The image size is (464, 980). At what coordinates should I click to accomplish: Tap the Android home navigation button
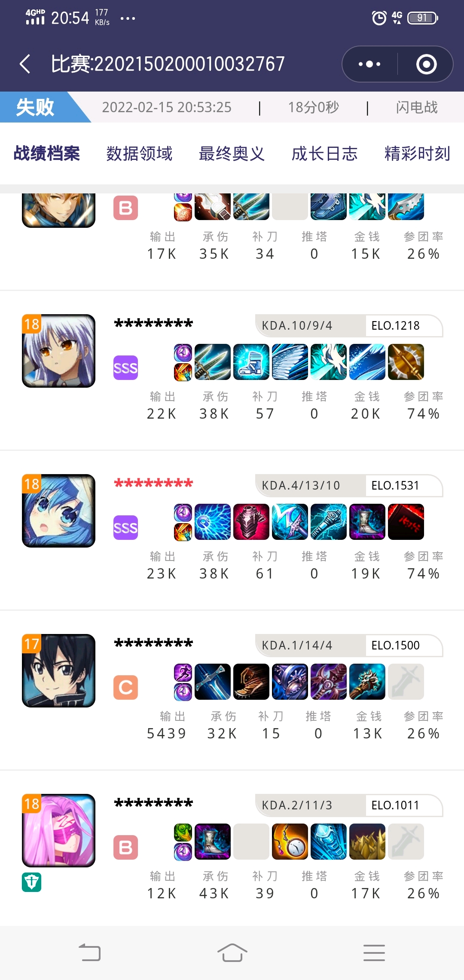tap(232, 952)
